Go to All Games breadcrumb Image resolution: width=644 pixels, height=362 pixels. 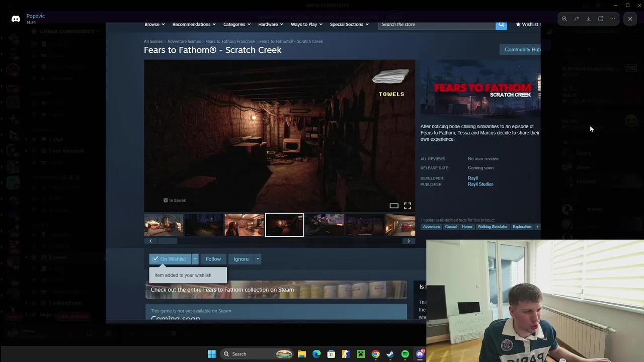[x=153, y=41]
